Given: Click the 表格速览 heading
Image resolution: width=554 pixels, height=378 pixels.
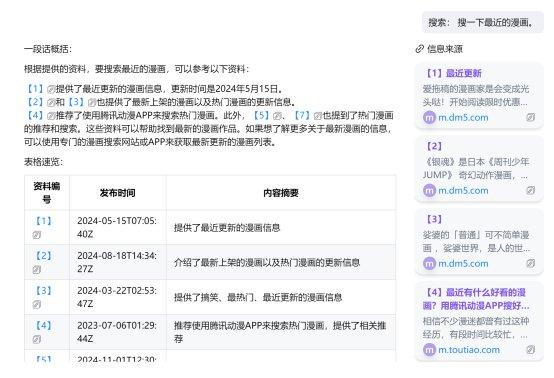Looking at the screenshot, I should coord(43,162).
